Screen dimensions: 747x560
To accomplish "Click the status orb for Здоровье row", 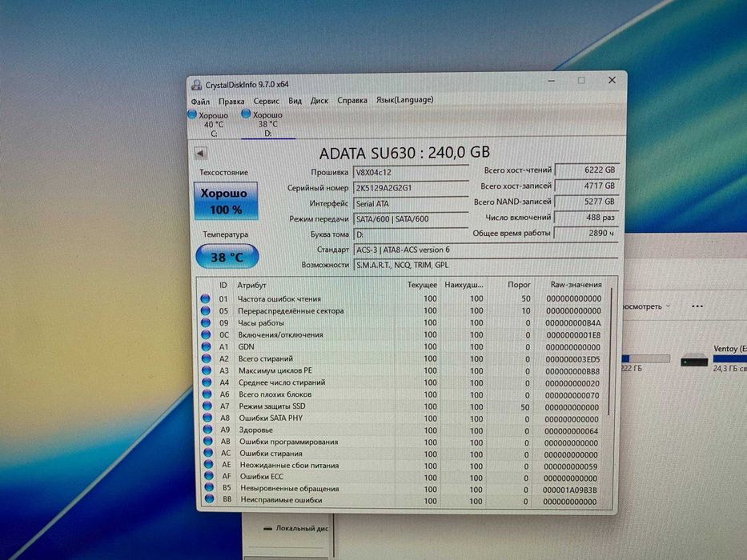I will pos(207,429).
